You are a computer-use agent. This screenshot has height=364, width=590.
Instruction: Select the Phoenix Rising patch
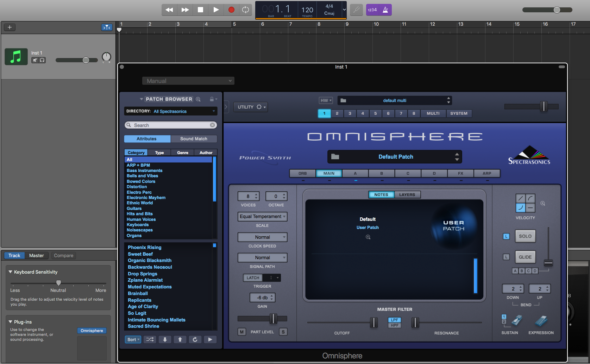144,247
